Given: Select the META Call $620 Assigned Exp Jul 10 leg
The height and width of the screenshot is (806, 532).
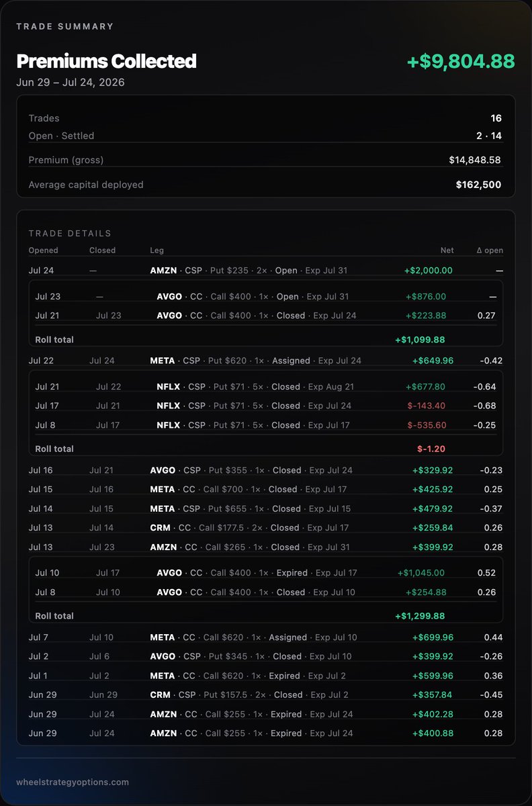Looking at the screenshot, I should click(253, 637).
